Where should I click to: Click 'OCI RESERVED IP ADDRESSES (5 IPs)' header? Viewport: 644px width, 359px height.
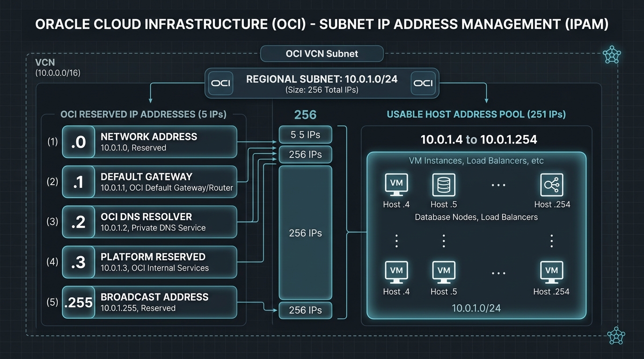(x=143, y=115)
